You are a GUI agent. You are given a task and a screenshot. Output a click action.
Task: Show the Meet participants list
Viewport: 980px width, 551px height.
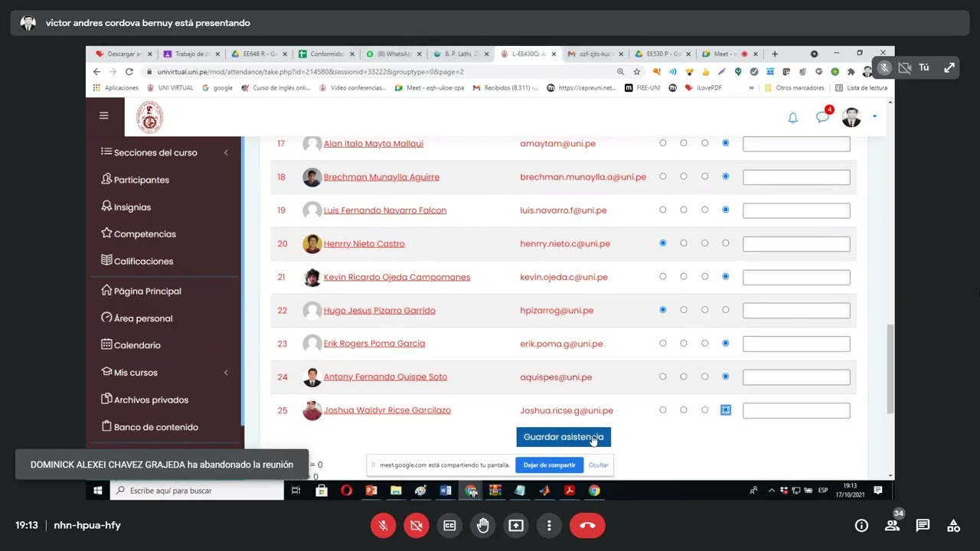click(x=892, y=526)
